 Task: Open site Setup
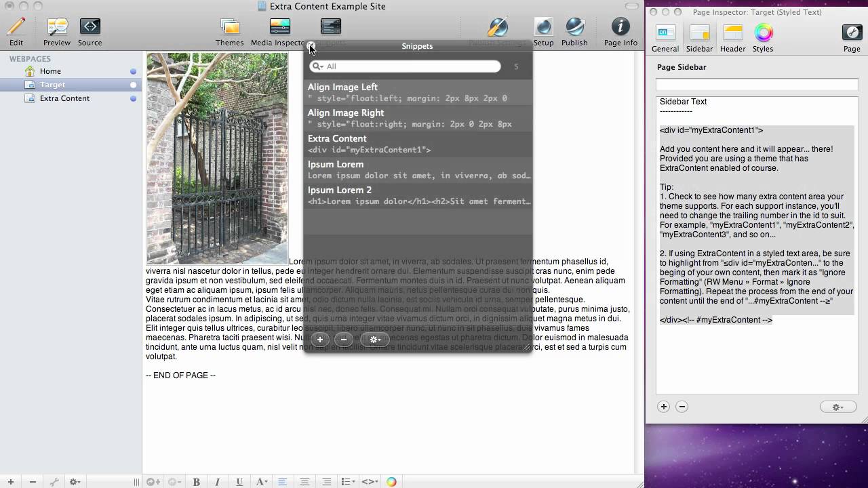(x=543, y=32)
